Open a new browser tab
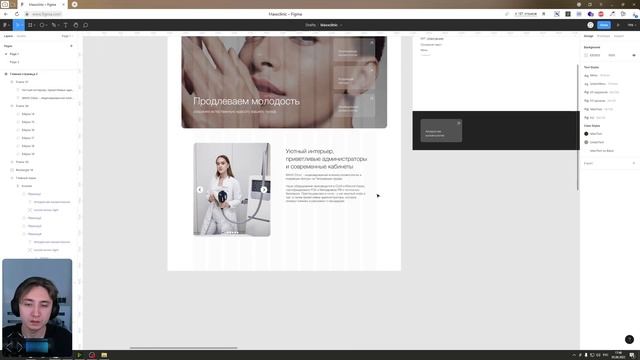 tap(74, 4)
